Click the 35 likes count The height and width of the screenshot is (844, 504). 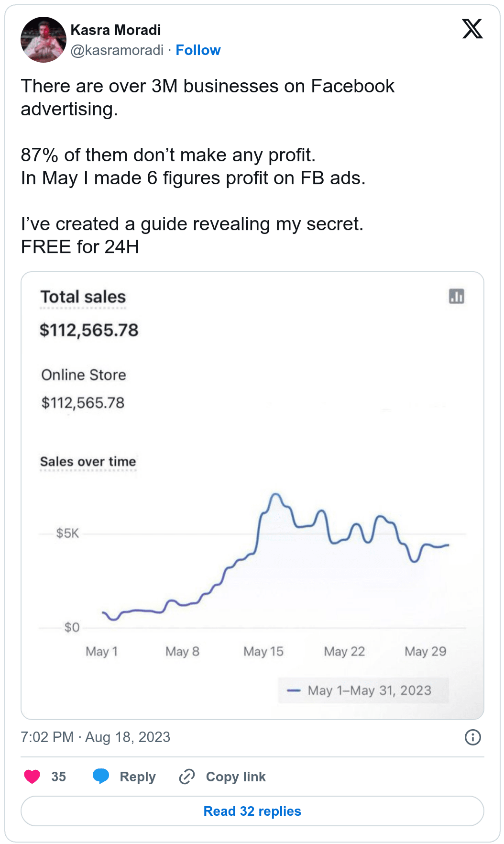(x=58, y=777)
